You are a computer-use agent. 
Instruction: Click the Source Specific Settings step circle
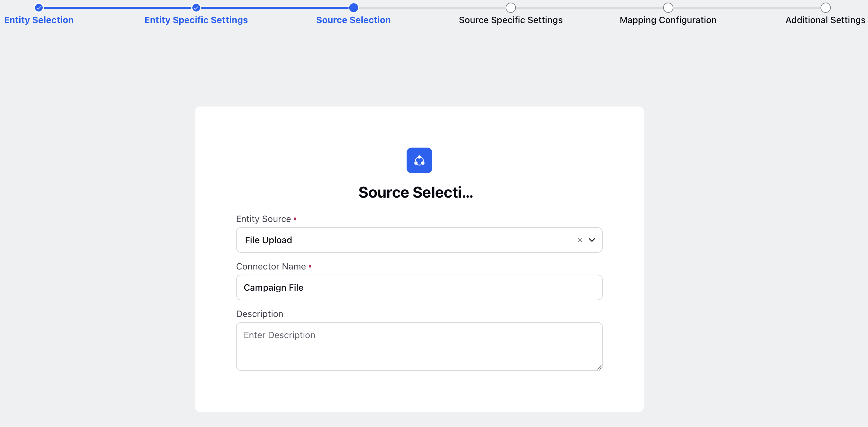pyautogui.click(x=511, y=7)
